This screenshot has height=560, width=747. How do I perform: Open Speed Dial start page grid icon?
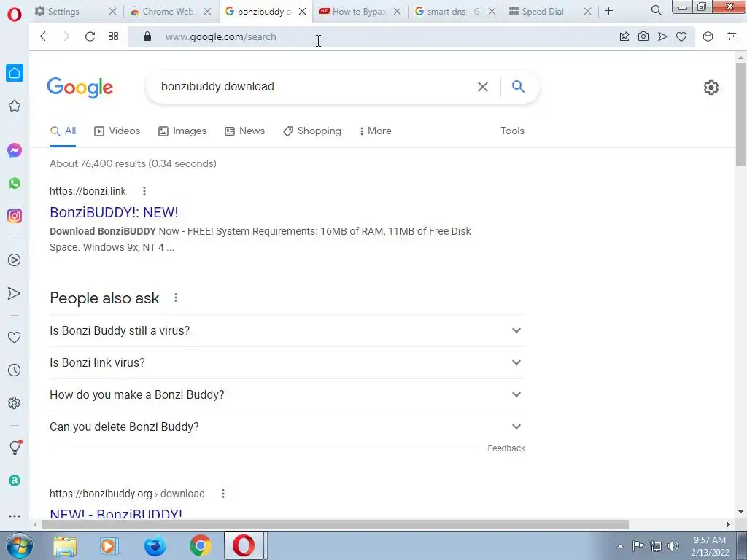coord(113,36)
